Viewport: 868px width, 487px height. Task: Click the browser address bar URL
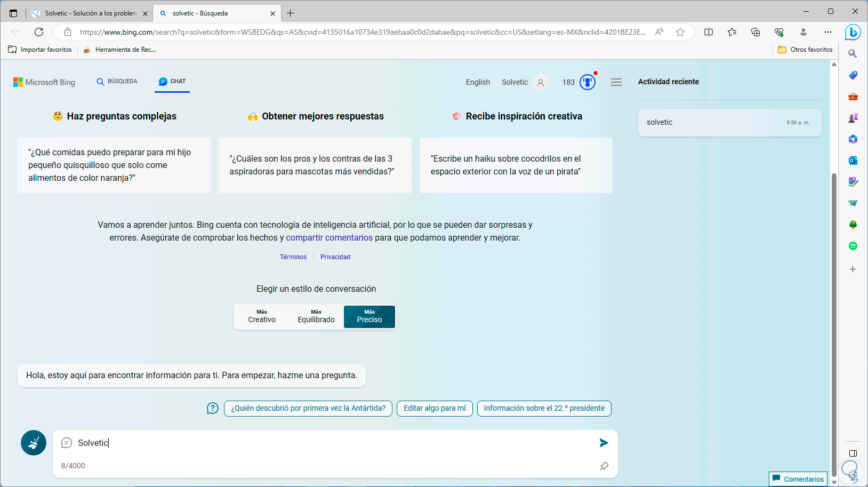363,32
